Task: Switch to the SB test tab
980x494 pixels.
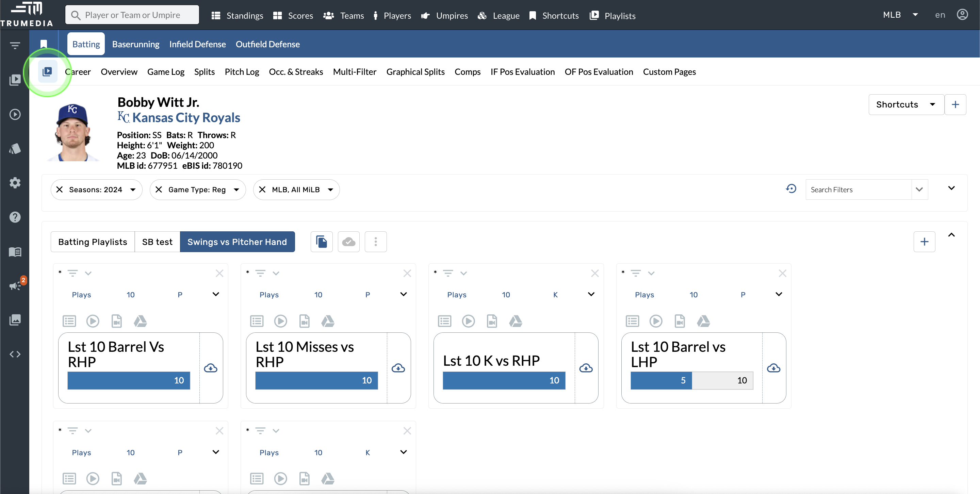Action: click(x=157, y=242)
